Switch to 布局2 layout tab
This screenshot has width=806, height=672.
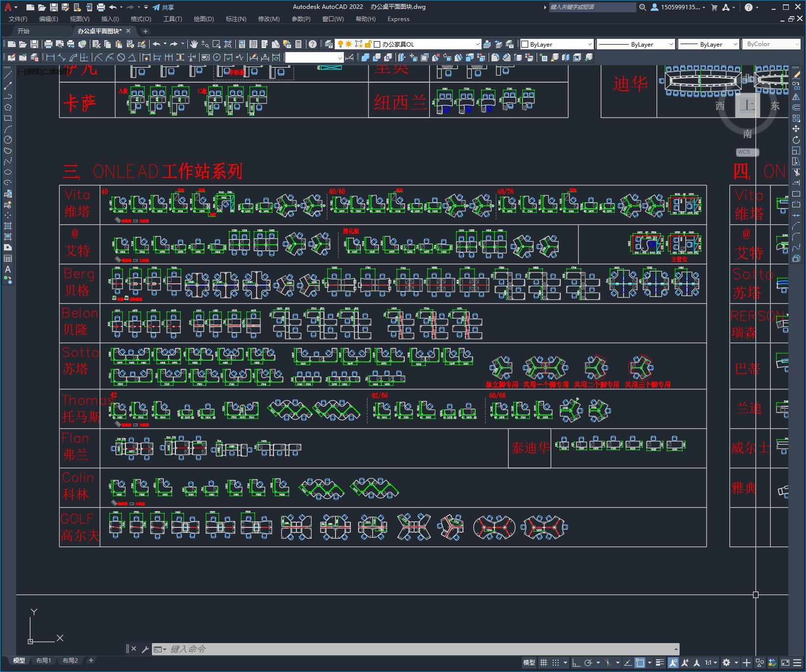pos(70,660)
